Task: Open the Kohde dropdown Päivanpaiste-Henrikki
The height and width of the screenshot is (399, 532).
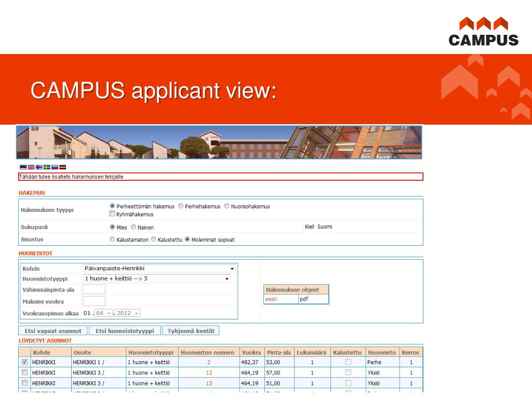Action: (159, 269)
